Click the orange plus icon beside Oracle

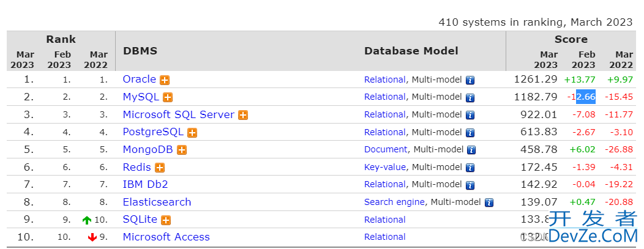coord(165,80)
